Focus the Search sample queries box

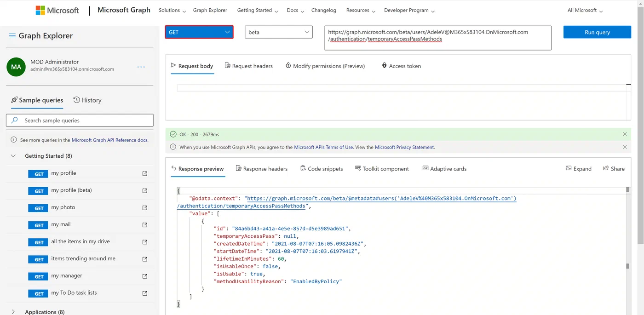80,120
